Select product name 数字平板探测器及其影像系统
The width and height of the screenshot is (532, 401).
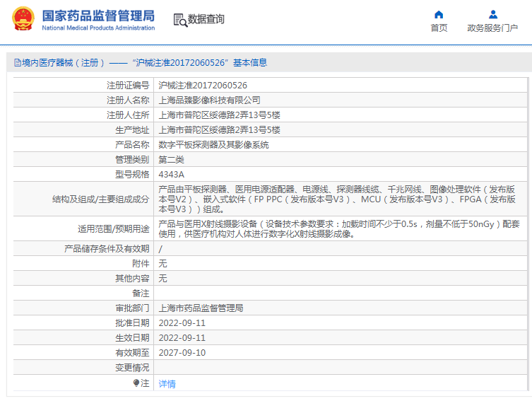[x=213, y=145]
